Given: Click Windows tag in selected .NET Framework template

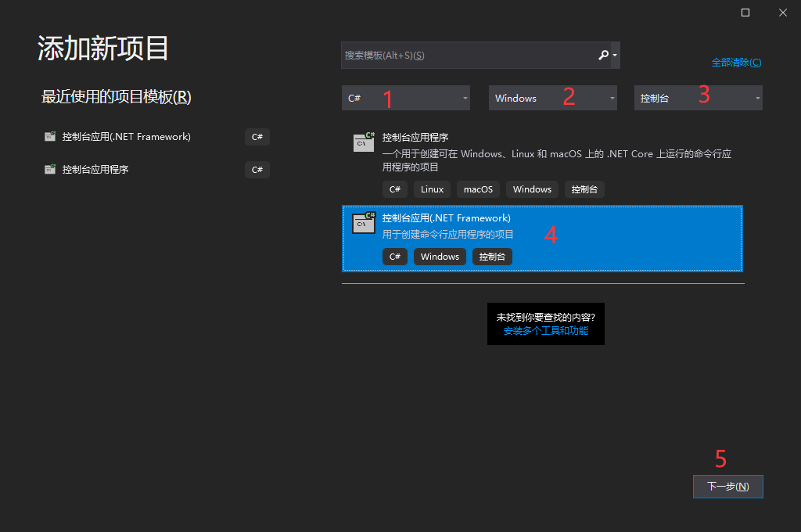Looking at the screenshot, I should [x=440, y=257].
